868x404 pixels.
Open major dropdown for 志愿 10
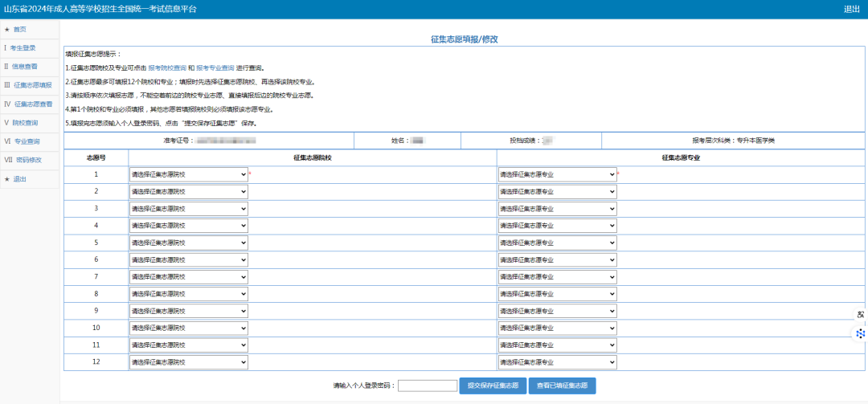[557, 329]
